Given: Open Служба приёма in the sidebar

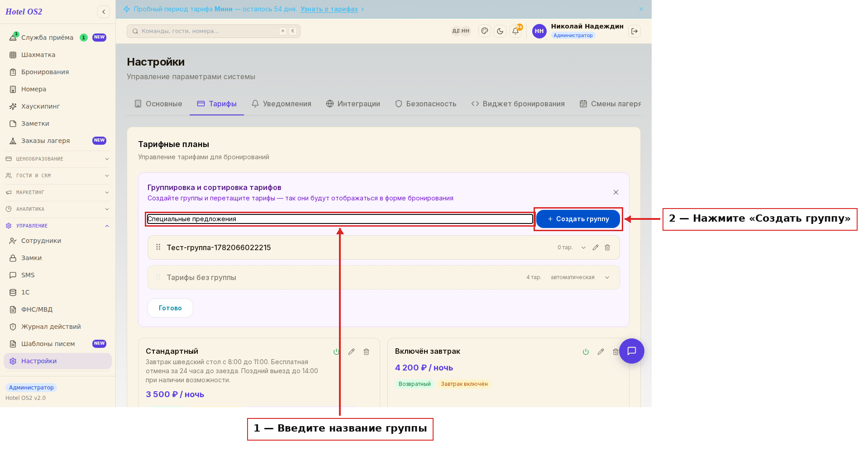Looking at the screenshot, I should (x=57, y=38).
